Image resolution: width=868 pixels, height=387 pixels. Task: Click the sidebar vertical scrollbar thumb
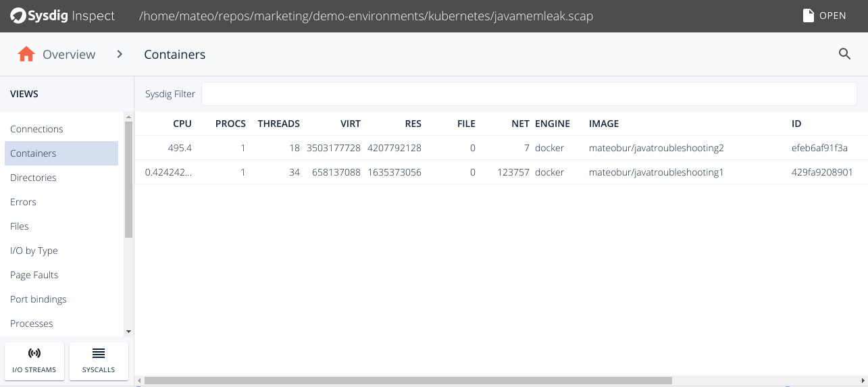click(x=128, y=180)
